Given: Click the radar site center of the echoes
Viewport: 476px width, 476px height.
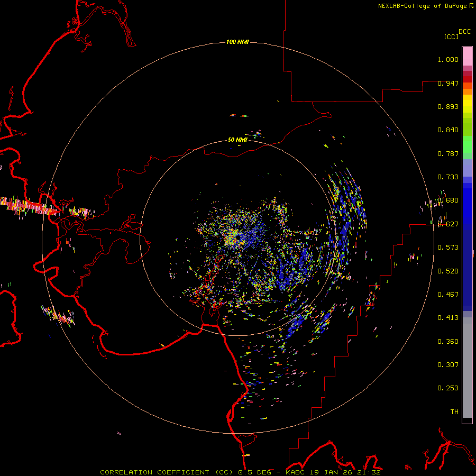Looking at the screenshot, I should (239, 237).
